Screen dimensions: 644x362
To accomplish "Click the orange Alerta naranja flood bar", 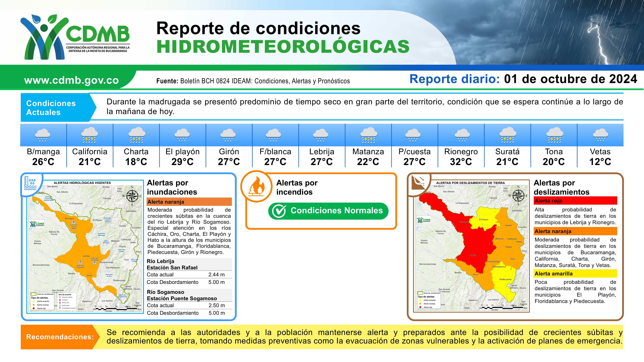I will [189, 202].
